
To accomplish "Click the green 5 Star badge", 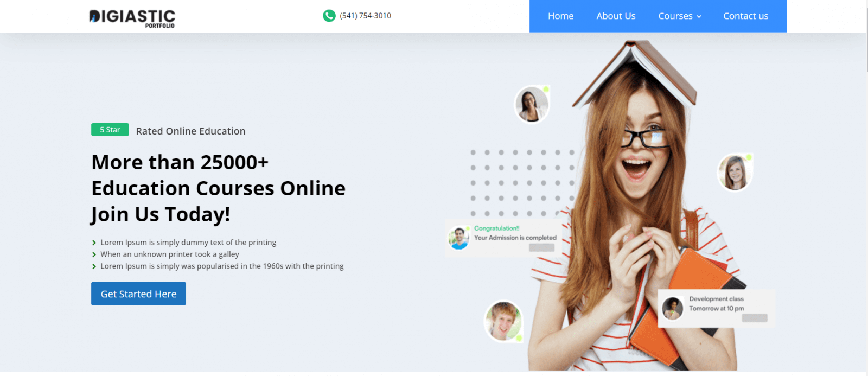I will pyautogui.click(x=110, y=130).
